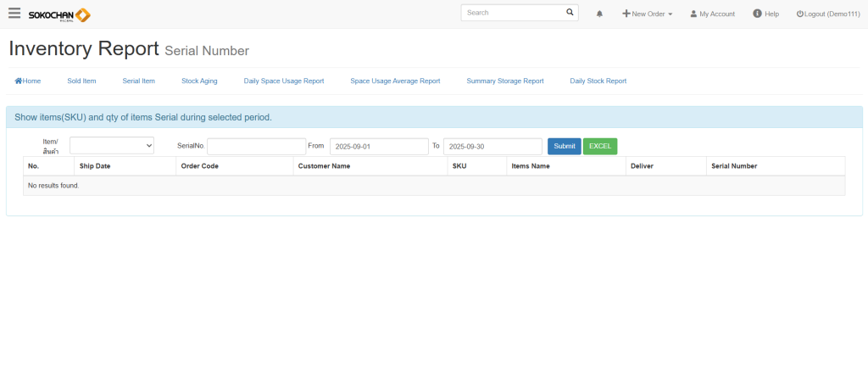View Summary Storage Report

tap(504, 81)
